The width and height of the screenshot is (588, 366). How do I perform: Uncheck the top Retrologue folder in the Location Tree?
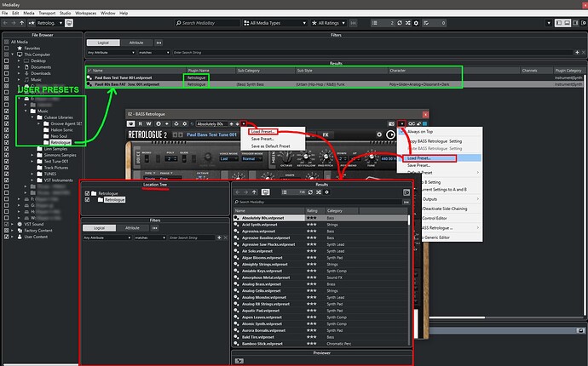pyautogui.click(x=87, y=193)
